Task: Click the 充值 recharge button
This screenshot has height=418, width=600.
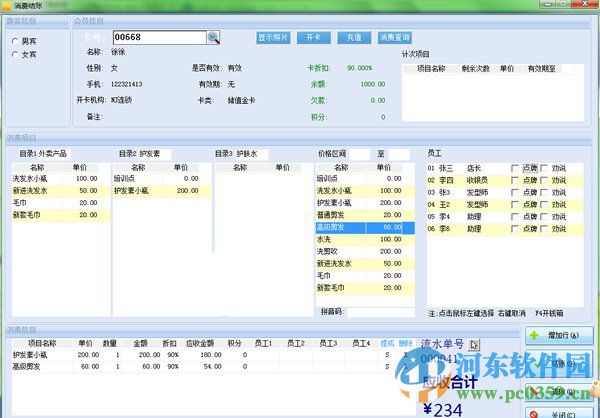Action: (354, 38)
